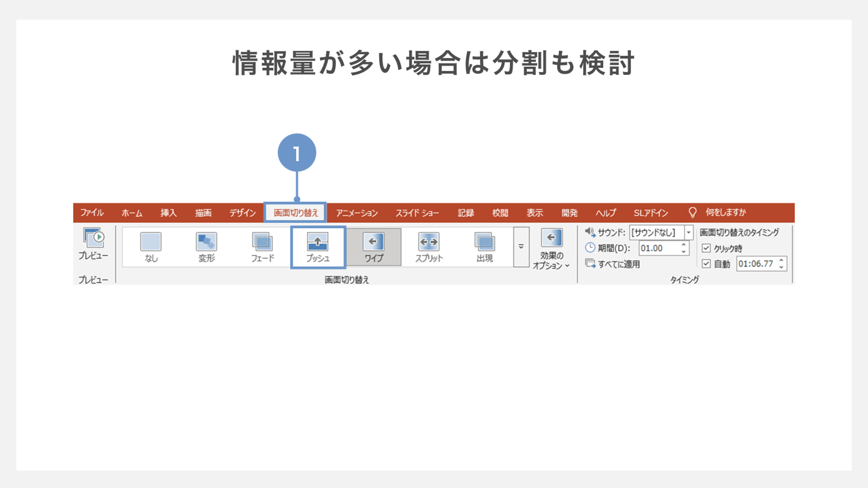
Task: Select the Morph transition icon
Action: click(206, 242)
